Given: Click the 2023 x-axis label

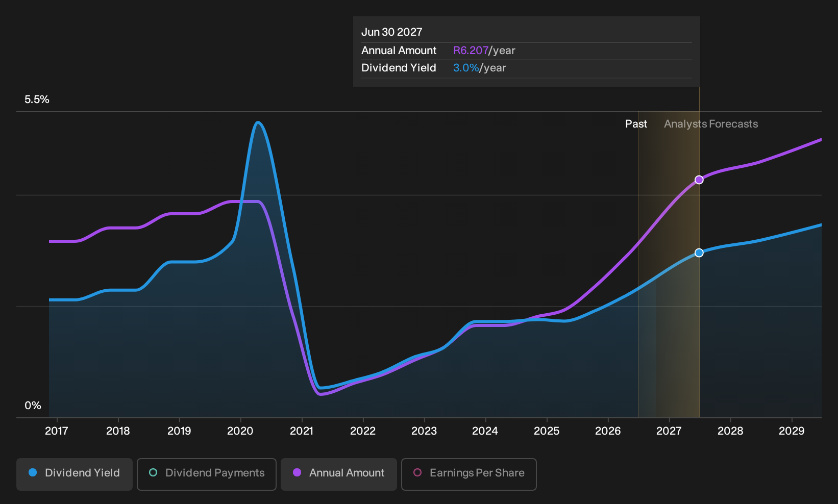Looking at the screenshot, I should [424, 431].
